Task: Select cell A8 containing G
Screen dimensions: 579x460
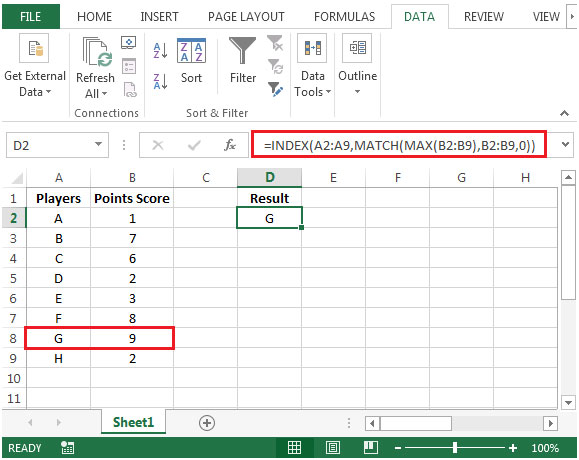Action: (58, 338)
